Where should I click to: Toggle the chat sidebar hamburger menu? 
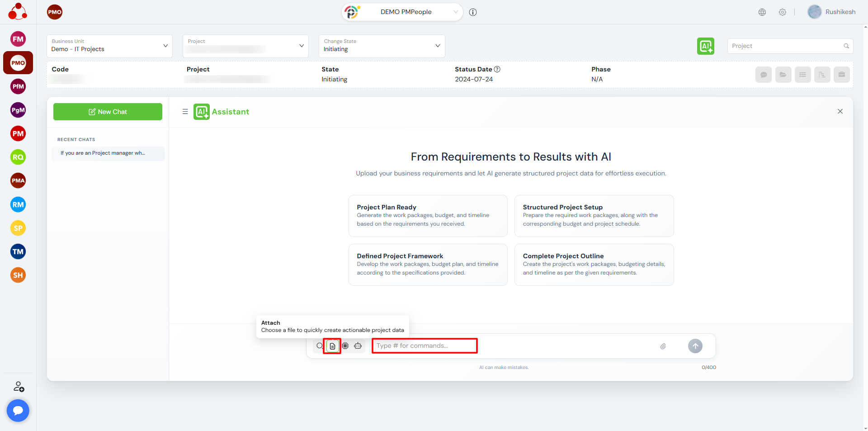click(x=185, y=112)
